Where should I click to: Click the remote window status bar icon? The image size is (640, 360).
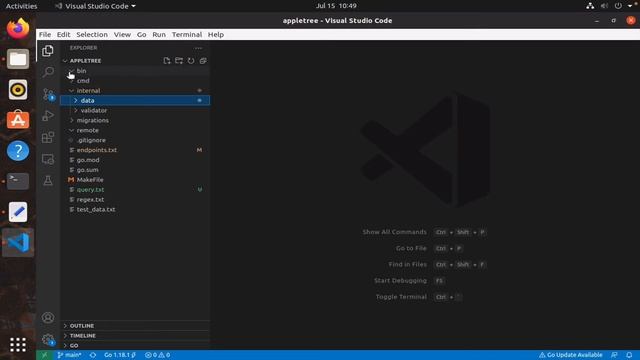pos(44,355)
